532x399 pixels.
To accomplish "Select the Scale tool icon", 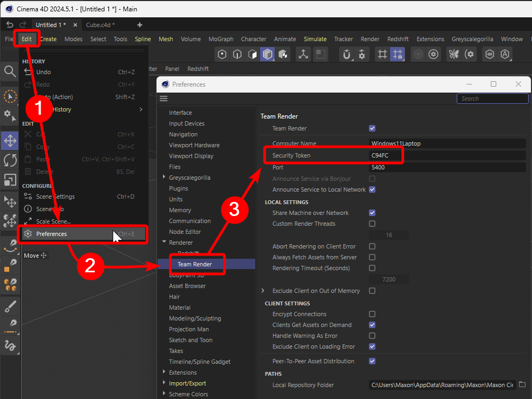I will point(10,180).
